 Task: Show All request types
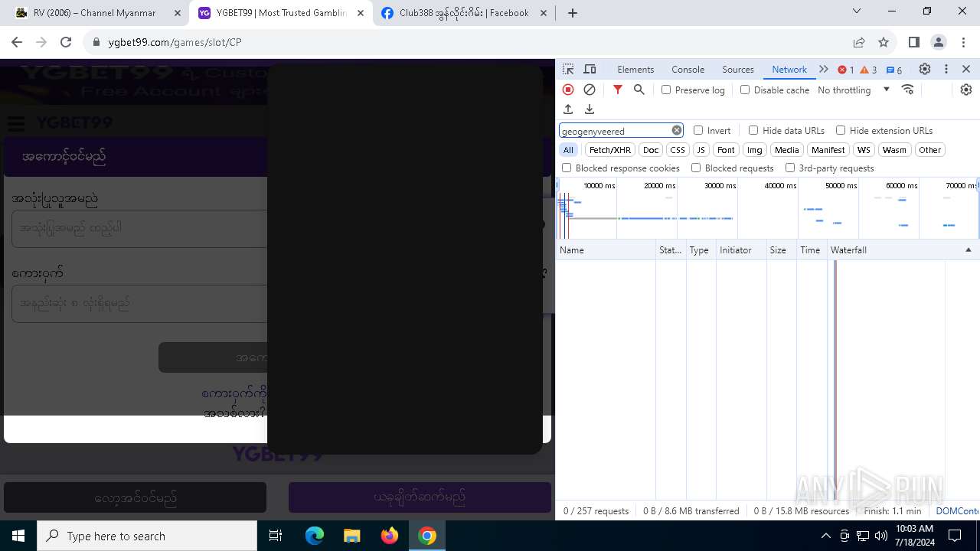568,150
